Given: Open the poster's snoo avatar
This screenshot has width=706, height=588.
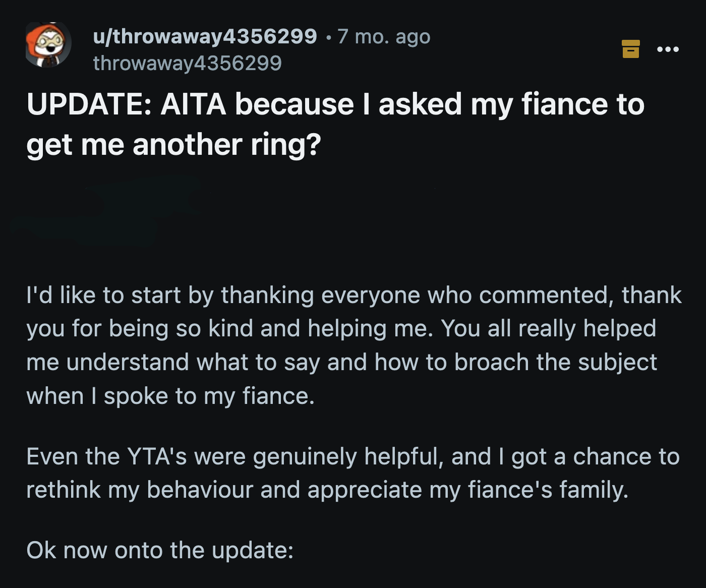Looking at the screenshot, I should [48, 45].
